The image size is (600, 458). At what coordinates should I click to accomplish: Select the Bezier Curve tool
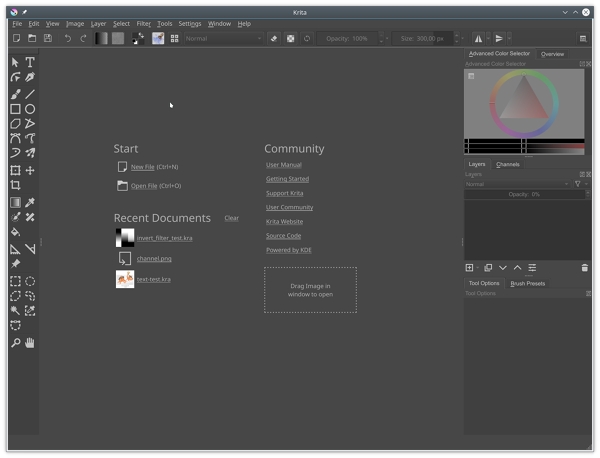(15, 138)
